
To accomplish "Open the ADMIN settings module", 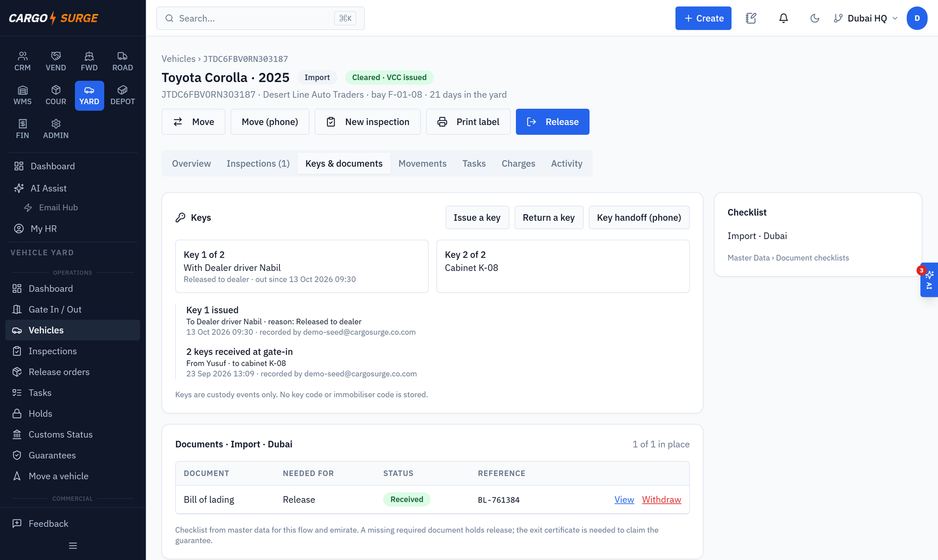I will coord(56,129).
